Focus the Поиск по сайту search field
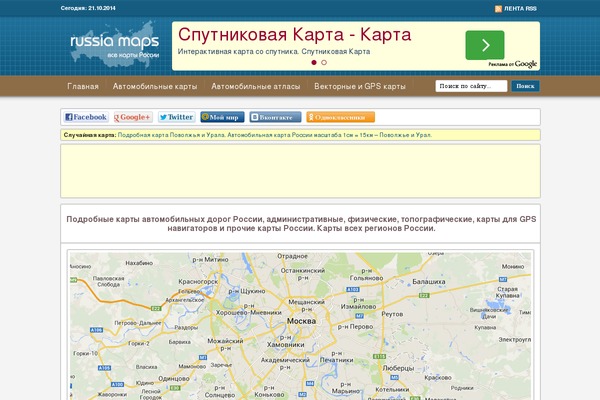 click(471, 86)
